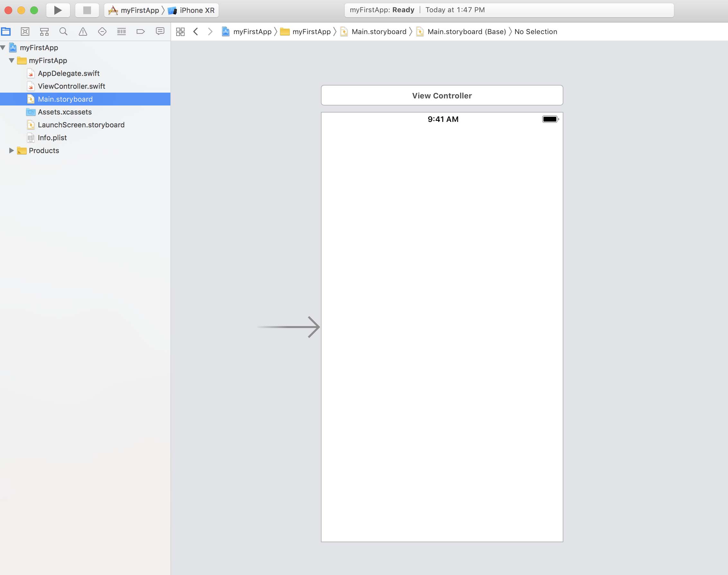Select the iPhone XR run destination

[x=196, y=10]
